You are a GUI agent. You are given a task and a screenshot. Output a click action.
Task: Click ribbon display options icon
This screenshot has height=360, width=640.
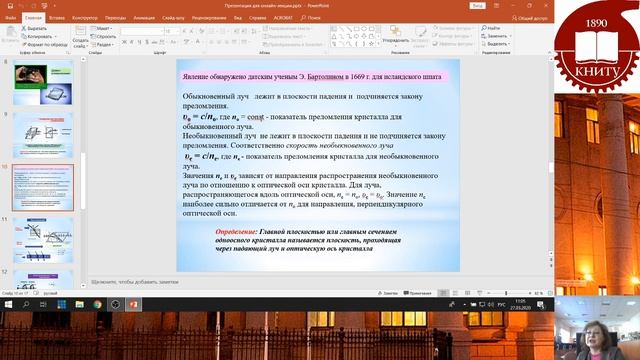point(496,6)
